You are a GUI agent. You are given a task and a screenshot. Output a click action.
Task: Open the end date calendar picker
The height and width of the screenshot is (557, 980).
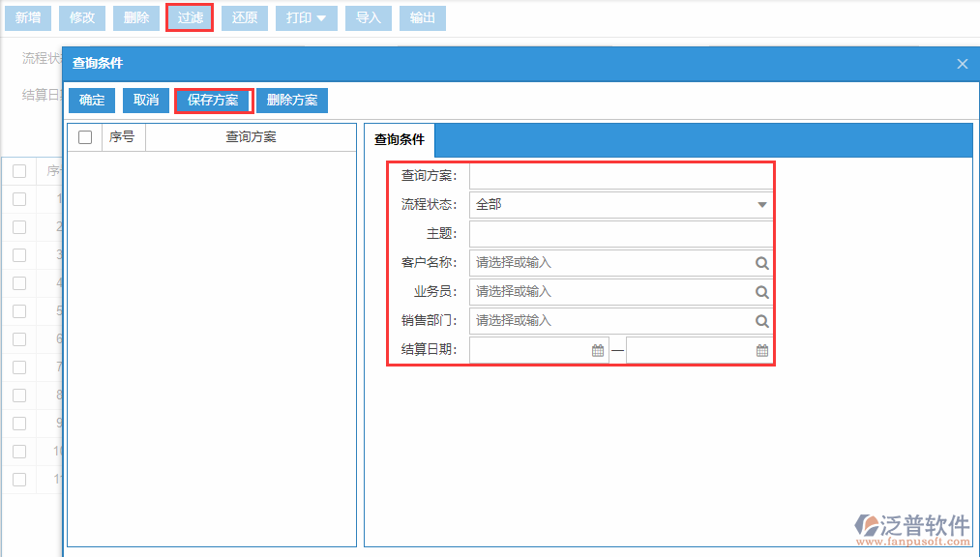761,349
